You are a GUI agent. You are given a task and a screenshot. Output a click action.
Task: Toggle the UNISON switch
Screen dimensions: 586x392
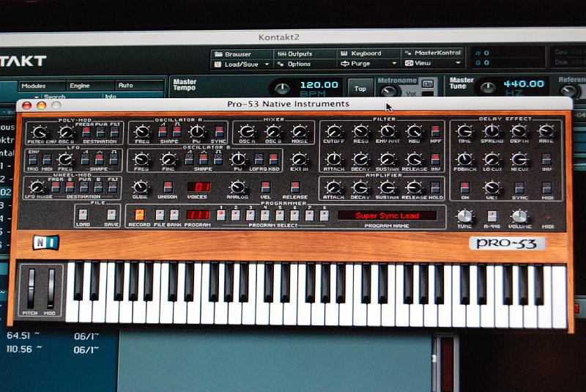tap(168, 187)
